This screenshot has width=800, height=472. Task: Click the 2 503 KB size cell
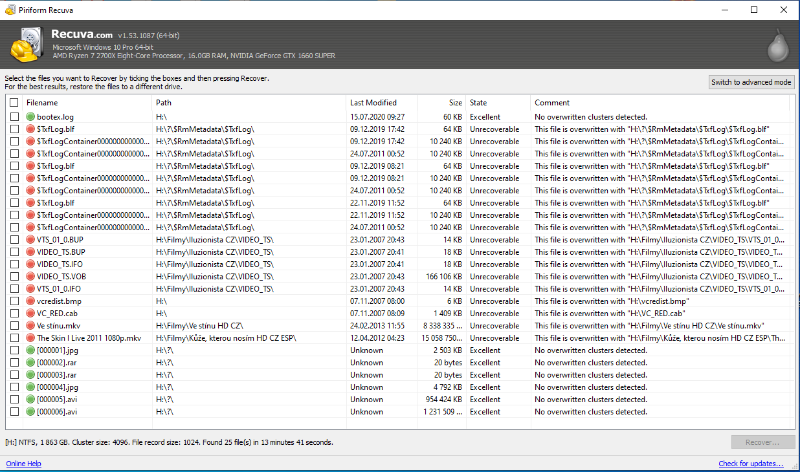(447, 350)
